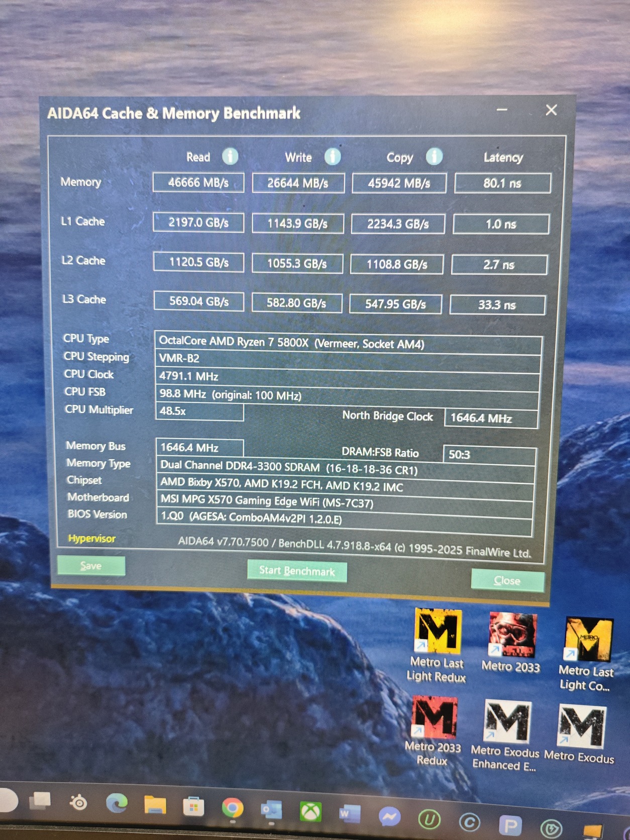Open Messenger from the taskbar
The width and height of the screenshot is (630, 840).
389,817
